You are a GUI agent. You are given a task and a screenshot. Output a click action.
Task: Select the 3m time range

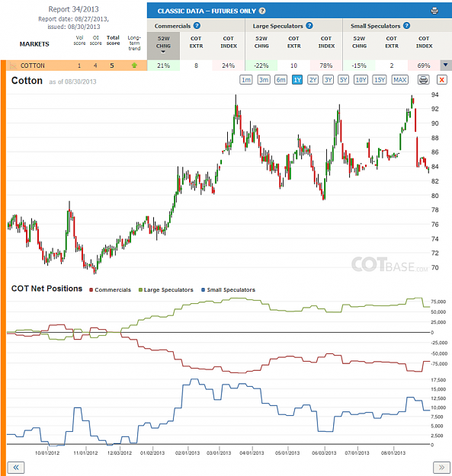coord(264,80)
